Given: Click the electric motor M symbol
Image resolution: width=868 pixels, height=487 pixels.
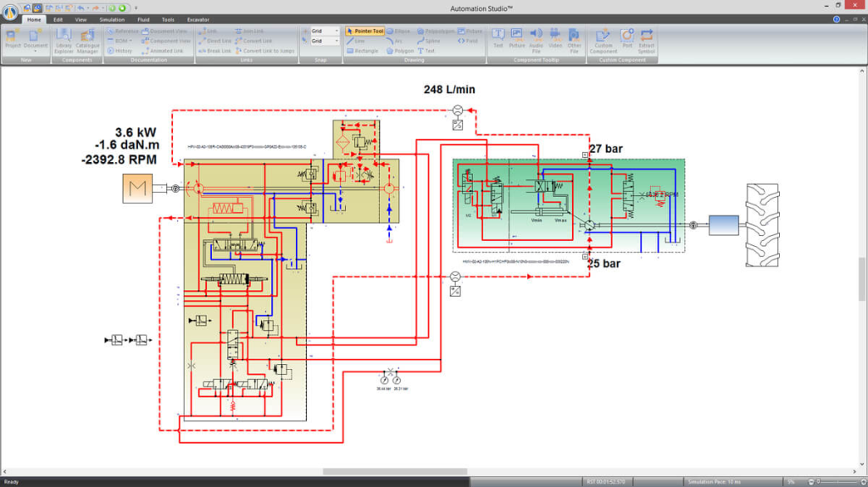Looking at the screenshot, I should 137,188.
